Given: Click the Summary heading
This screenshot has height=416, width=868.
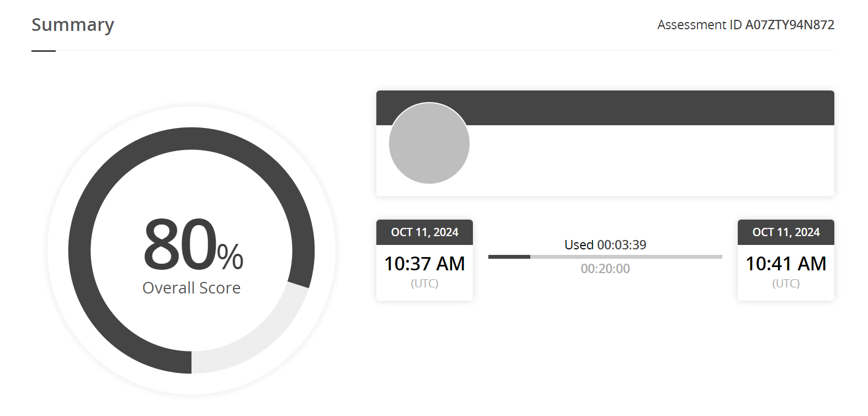Looking at the screenshot, I should pyautogui.click(x=73, y=25).
